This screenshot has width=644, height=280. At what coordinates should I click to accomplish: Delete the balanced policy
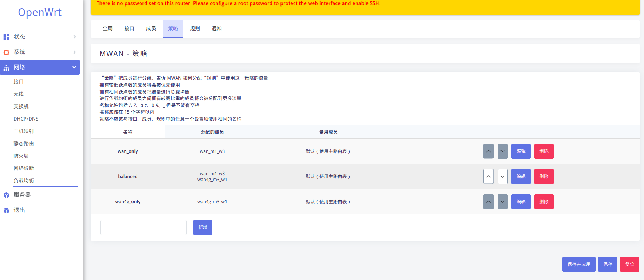pos(544,176)
